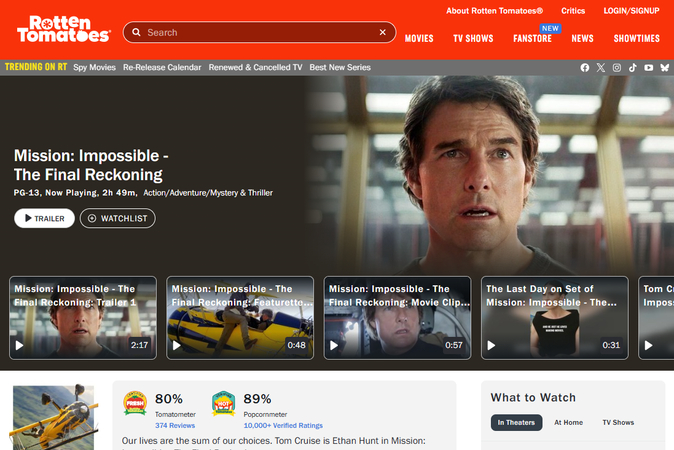
Task: Open the Fanstore menu item
Action: click(x=532, y=38)
